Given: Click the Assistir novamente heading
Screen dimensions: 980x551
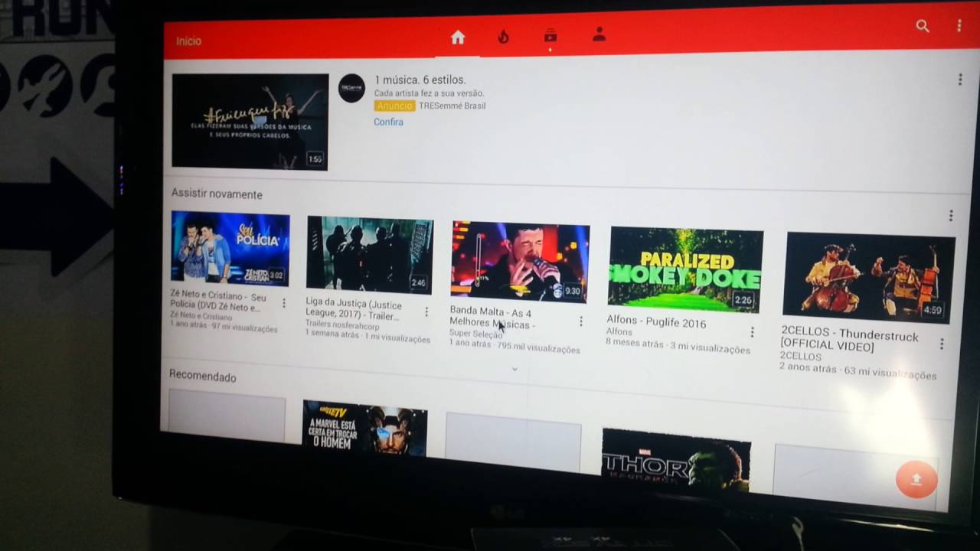Looking at the screenshot, I should (217, 194).
